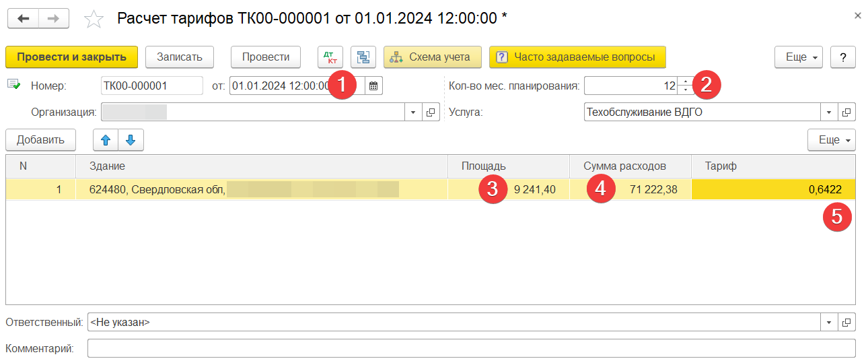The width and height of the screenshot is (868, 363).
Task: Open Схема учета button
Action: (432, 57)
